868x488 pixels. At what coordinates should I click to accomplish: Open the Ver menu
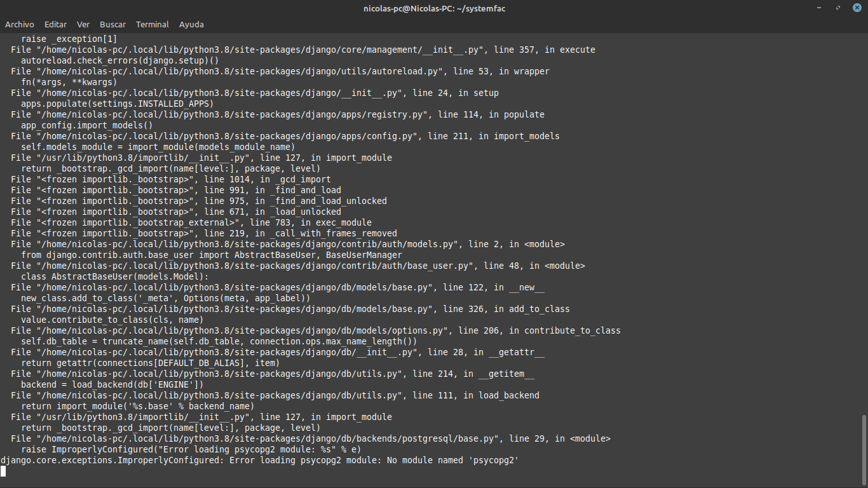[x=83, y=24]
